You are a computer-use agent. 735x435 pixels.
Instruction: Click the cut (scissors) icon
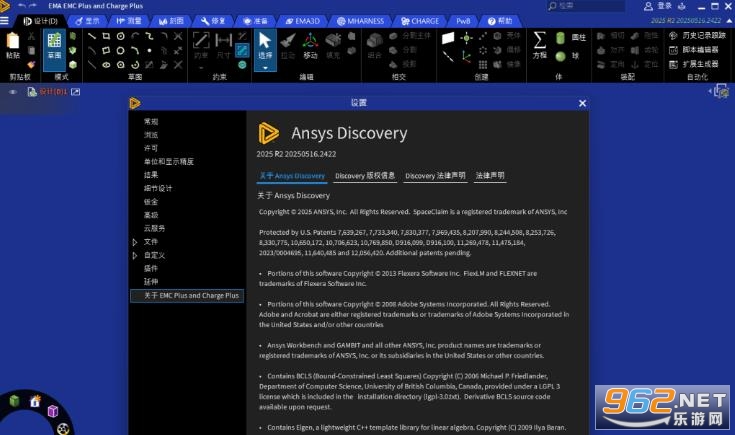coord(31,36)
